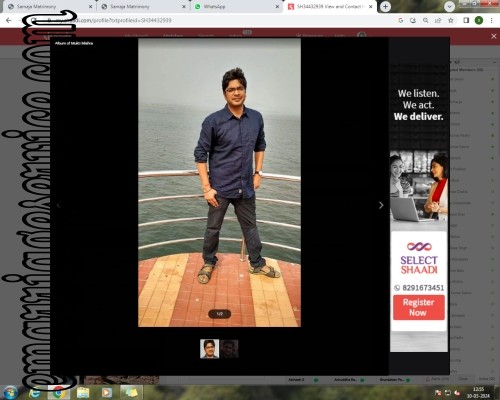
Task: Select the second darker album thumbnail
Action: [229, 349]
